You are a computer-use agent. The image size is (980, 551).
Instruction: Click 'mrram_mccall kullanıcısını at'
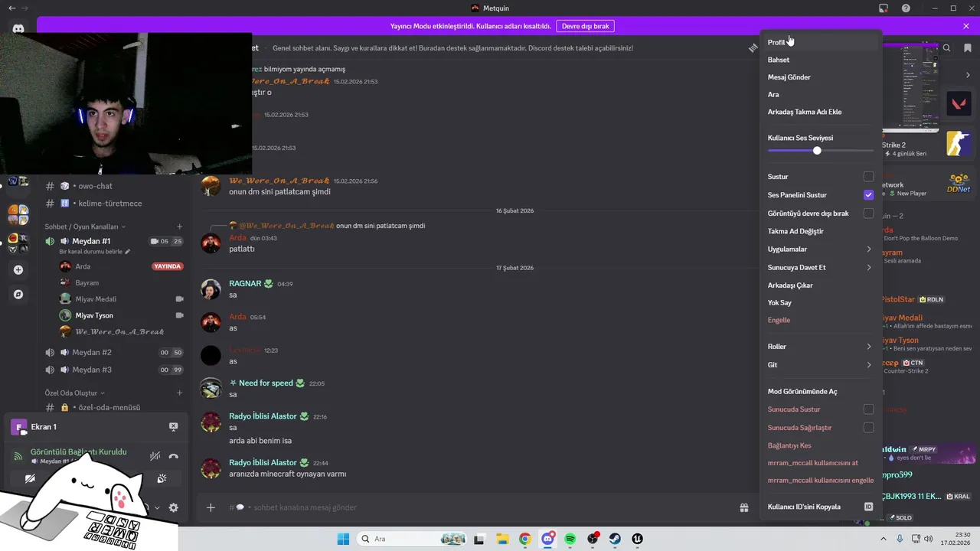click(821, 463)
